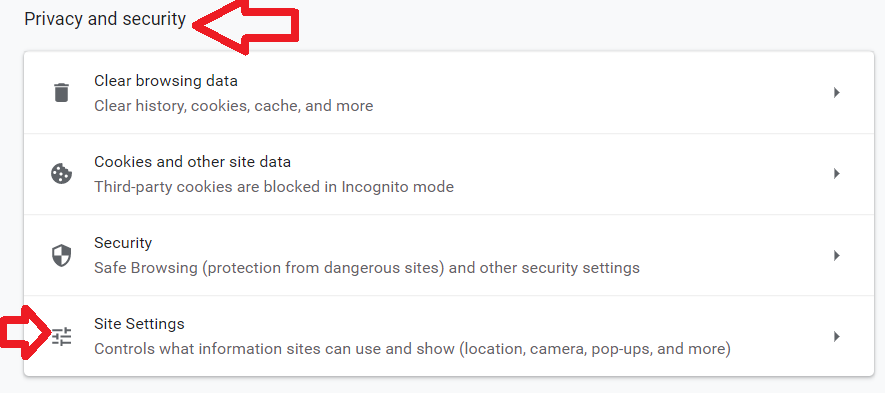
Task: Click the Safe Browsing description text
Action: [x=367, y=268]
